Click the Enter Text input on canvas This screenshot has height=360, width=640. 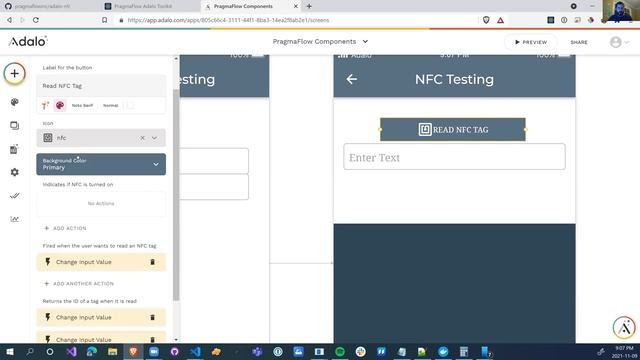click(454, 157)
